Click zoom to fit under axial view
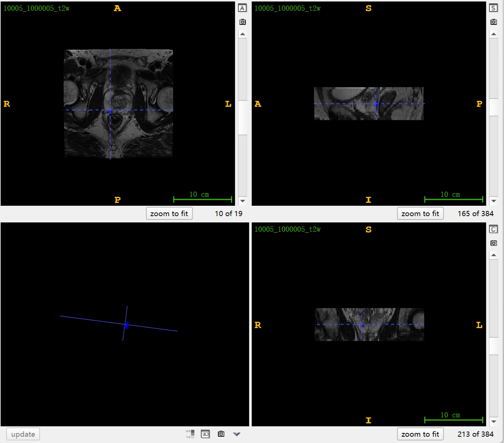 (169, 214)
